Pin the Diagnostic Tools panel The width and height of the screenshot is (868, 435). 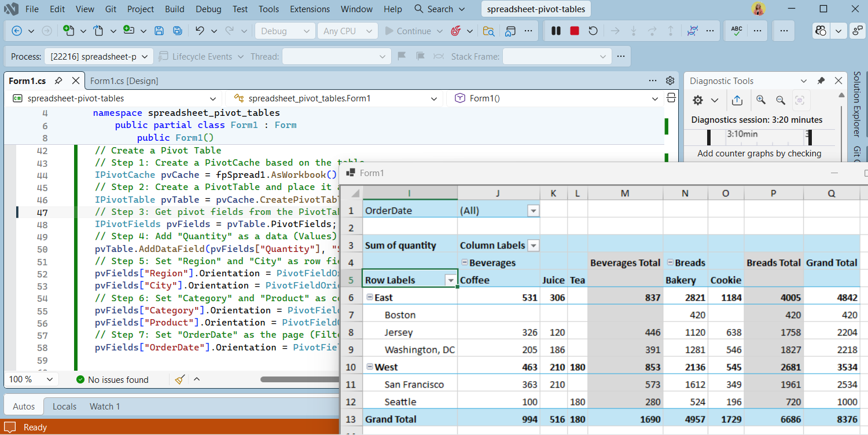coord(821,81)
